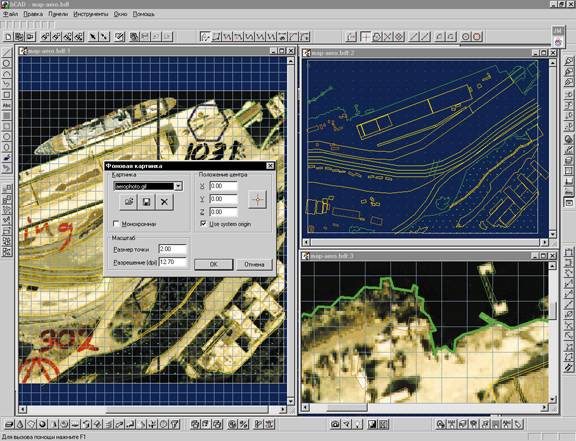
Task: Enable the Монохромная checkbox
Action: [116, 223]
